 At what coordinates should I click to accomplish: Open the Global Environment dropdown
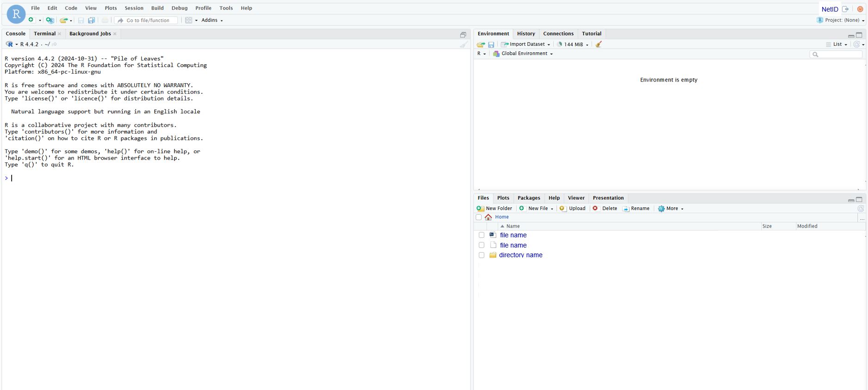coord(523,54)
